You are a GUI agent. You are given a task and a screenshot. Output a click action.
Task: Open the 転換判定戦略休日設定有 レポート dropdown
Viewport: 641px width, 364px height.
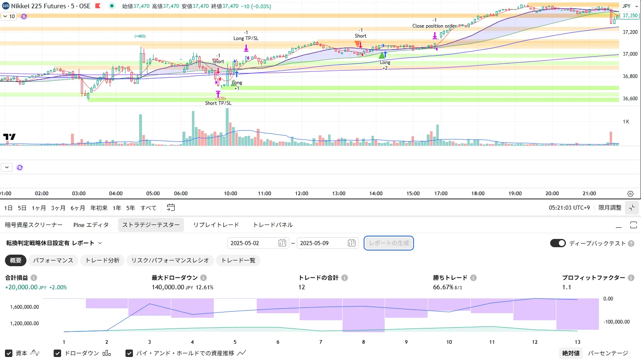54,243
